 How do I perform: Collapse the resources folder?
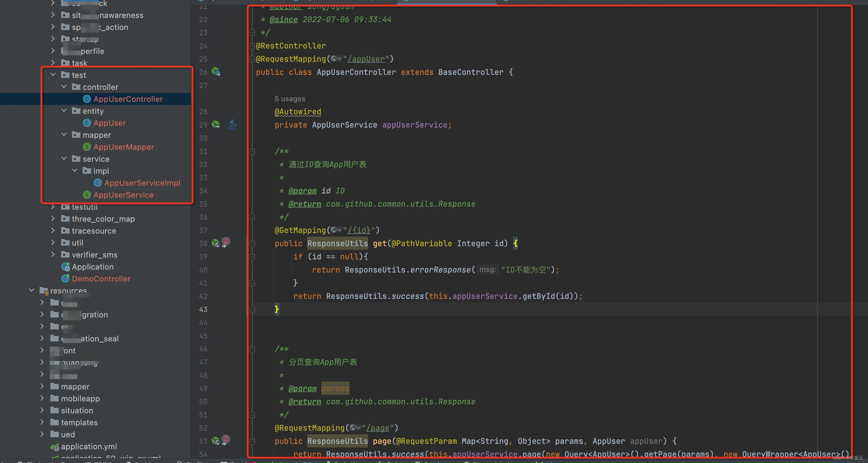(x=32, y=290)
